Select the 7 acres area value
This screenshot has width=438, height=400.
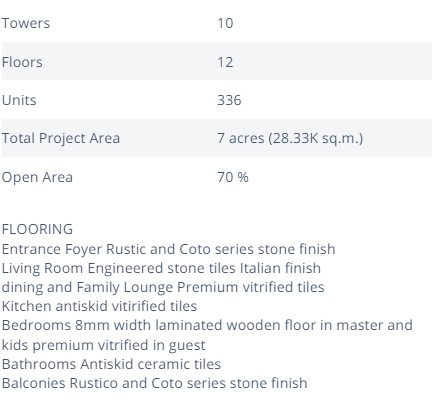point(290,138)
